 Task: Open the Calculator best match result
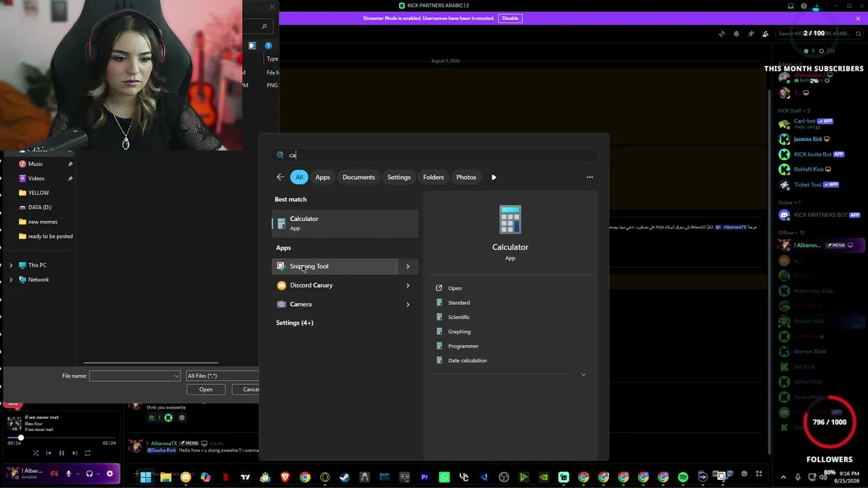click(346, 223)
